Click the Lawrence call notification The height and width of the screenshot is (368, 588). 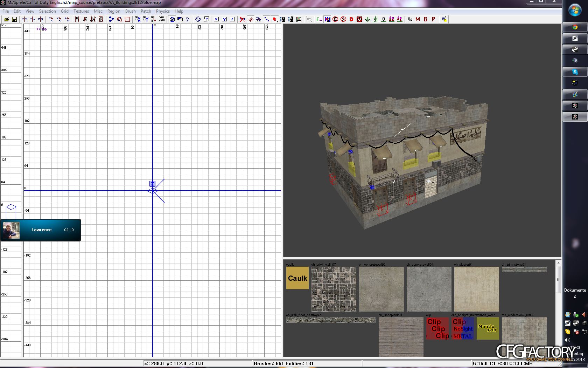pyautogui.click(x=41, y=230)
